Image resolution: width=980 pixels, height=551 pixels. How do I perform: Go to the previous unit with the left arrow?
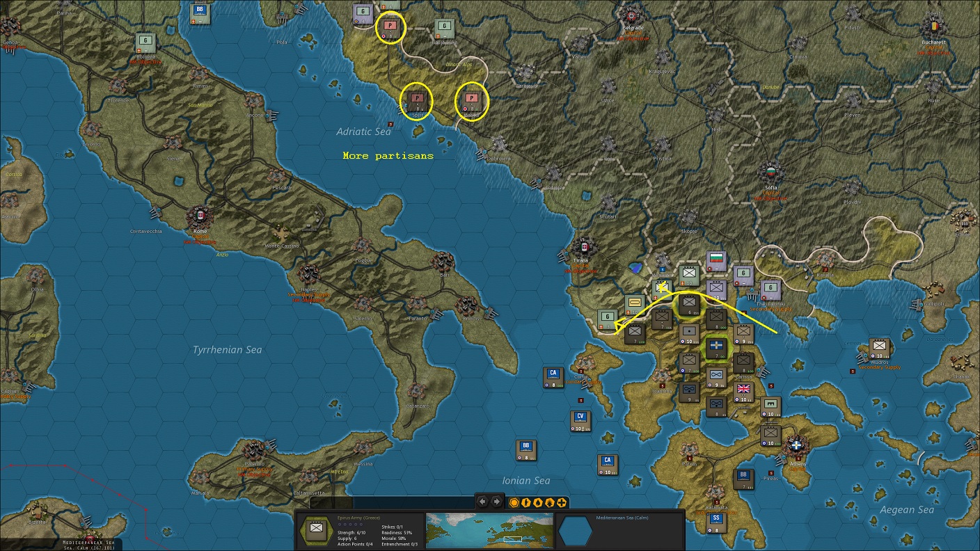[x=482, y=502]
